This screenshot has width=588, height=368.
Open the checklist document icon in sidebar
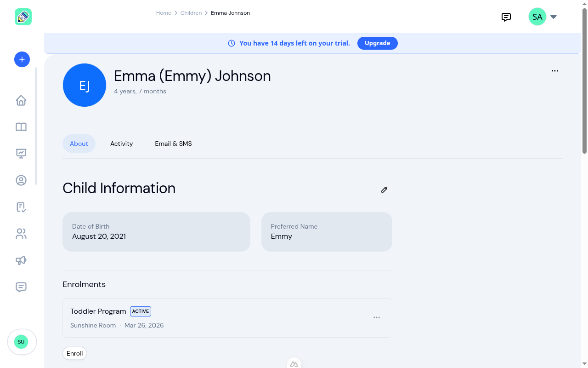coord(21,207)
